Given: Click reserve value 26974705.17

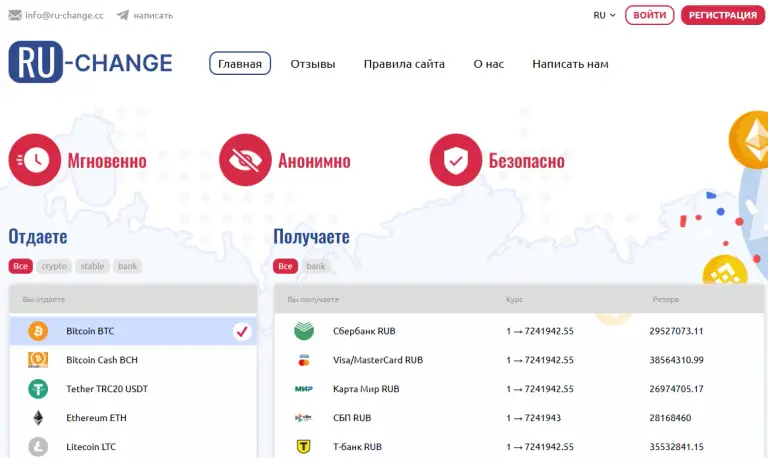Looking at the screenshot, I should (676, 389).
